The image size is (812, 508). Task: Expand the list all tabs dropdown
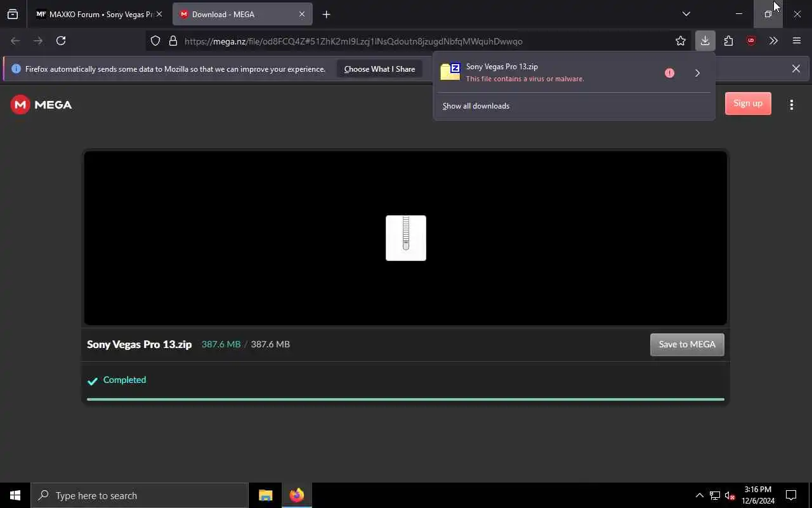tap(686, 14)
